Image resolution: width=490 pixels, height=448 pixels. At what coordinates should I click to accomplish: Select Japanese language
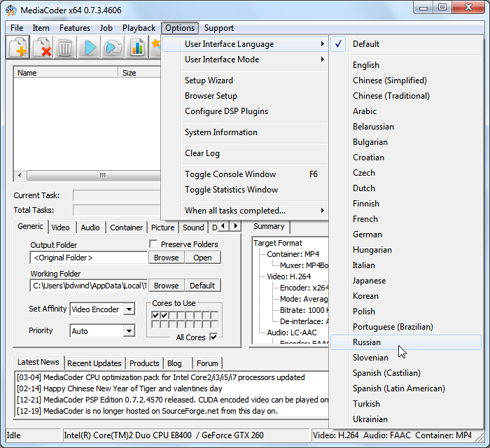(405, 281)
